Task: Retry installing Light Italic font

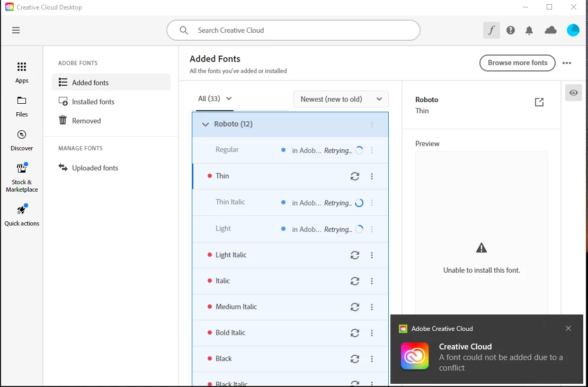Action: (355, 255)
